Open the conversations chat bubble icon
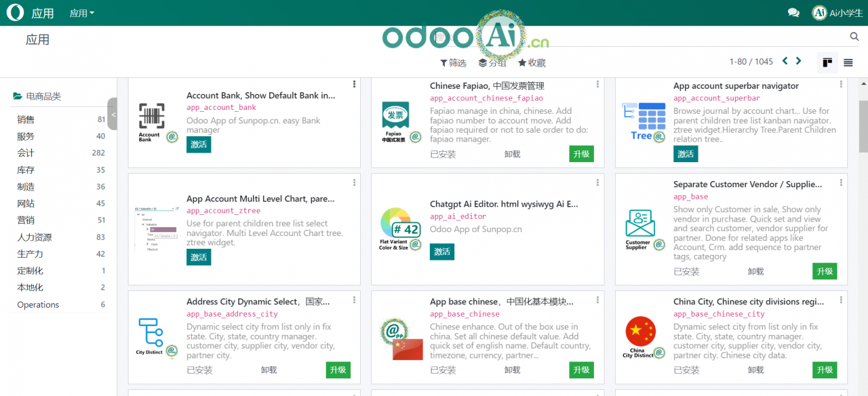Image resolution: width=868 pixels, height=396 pixels. tap(793, 13)
